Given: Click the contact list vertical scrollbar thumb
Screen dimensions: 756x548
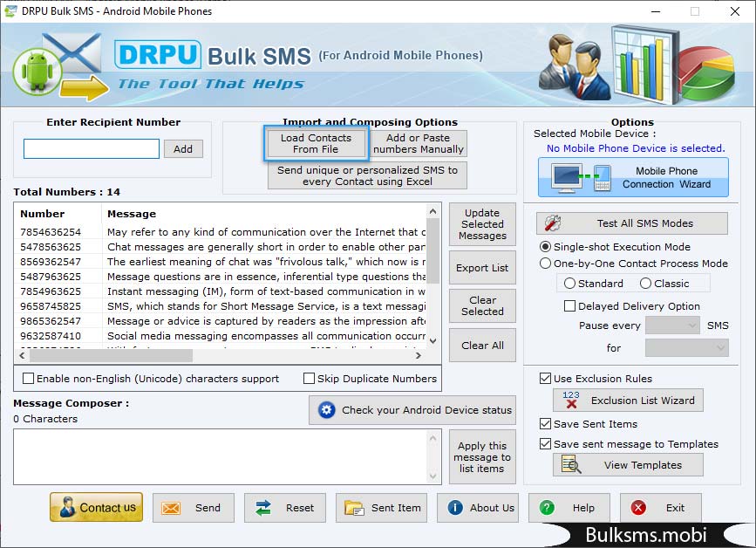Looking at the screenshot, I should (433, 250).
